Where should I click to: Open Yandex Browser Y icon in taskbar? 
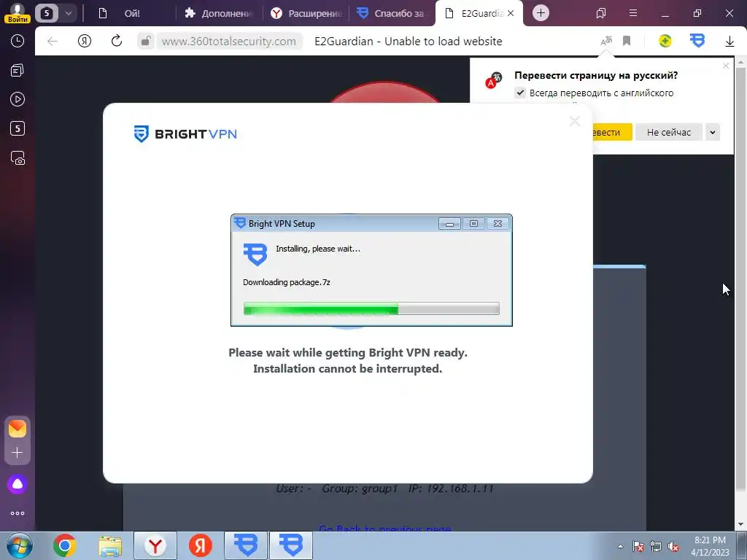(155, 545)
